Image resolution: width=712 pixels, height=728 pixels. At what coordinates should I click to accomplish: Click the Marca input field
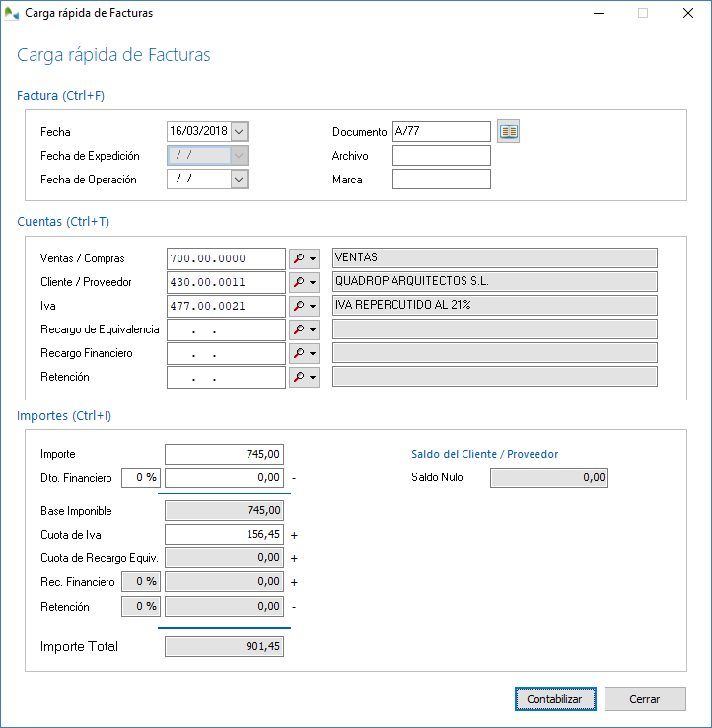coord(441,180)
